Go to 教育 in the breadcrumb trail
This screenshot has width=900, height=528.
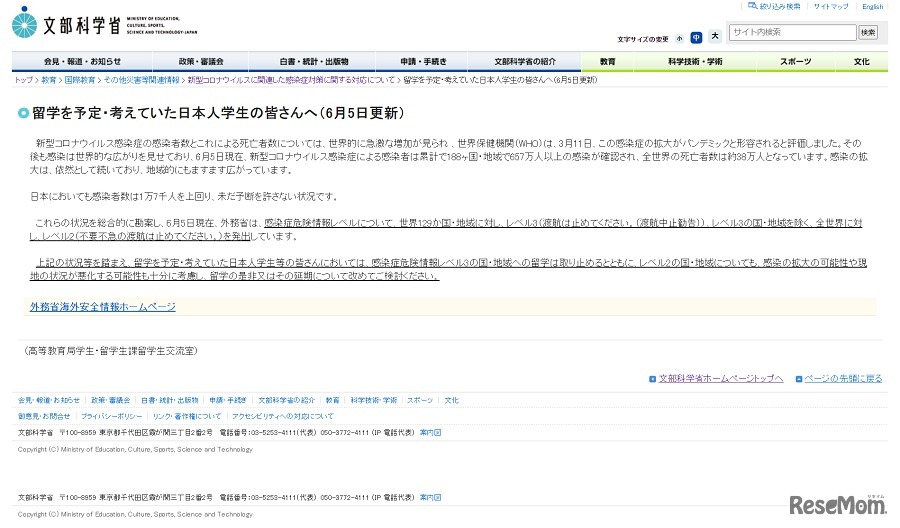[48, 80]
